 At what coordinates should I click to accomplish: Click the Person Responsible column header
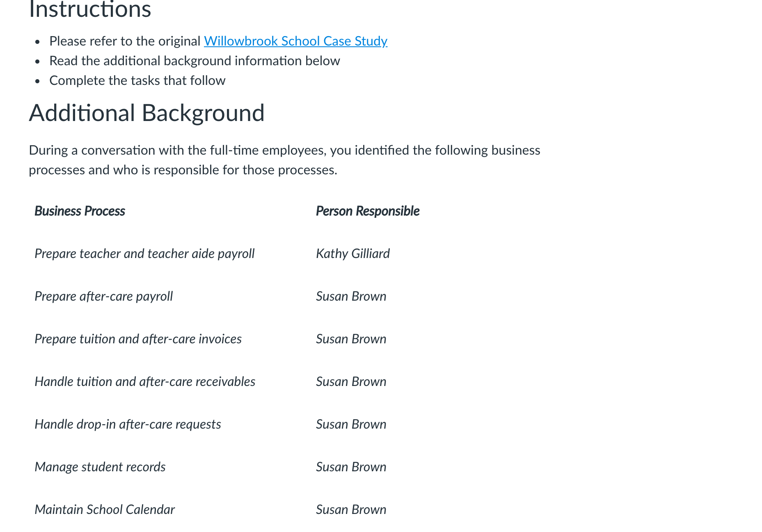[x=368, y=211]
